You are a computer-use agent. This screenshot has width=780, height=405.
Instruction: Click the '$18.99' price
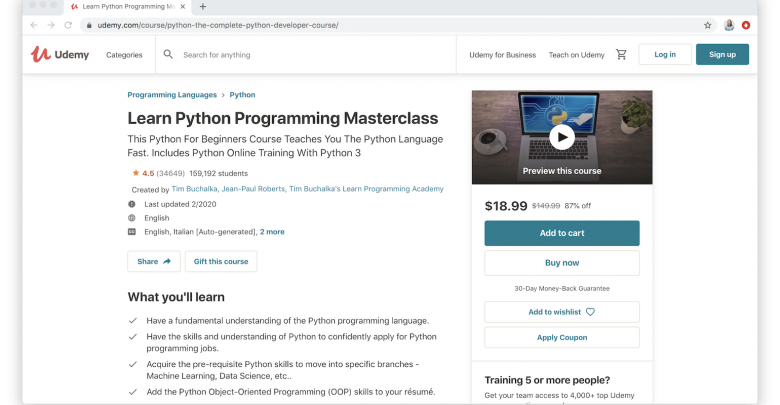click(x=506, y=206)
